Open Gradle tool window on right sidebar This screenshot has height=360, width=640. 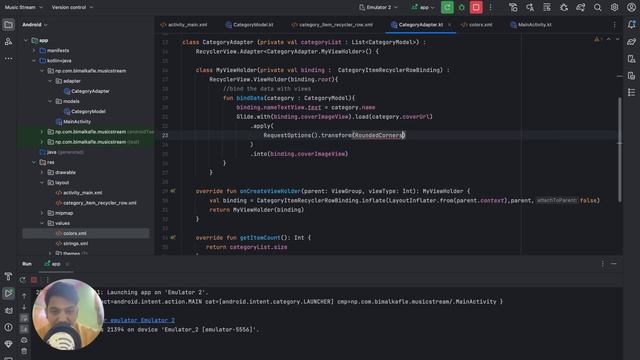point(631,42)
